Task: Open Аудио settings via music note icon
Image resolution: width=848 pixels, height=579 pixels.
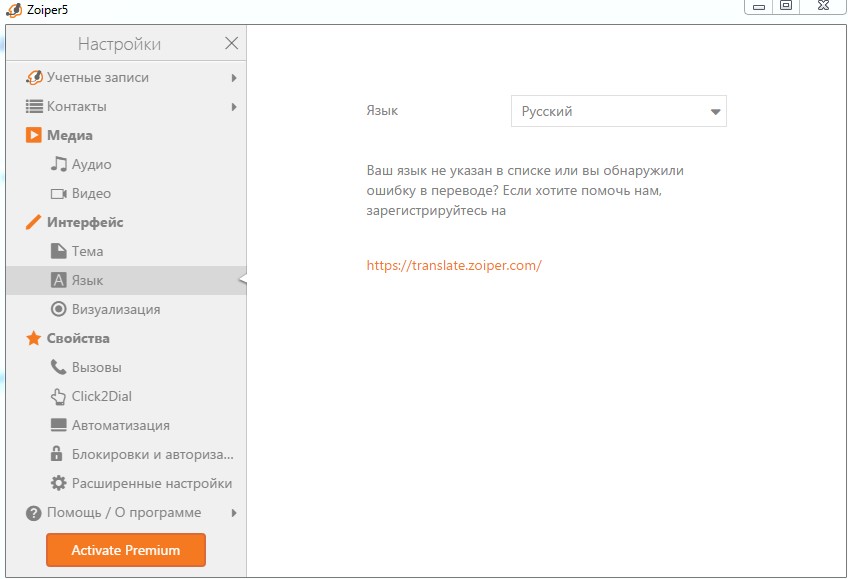Action: (x=58, y=164)
